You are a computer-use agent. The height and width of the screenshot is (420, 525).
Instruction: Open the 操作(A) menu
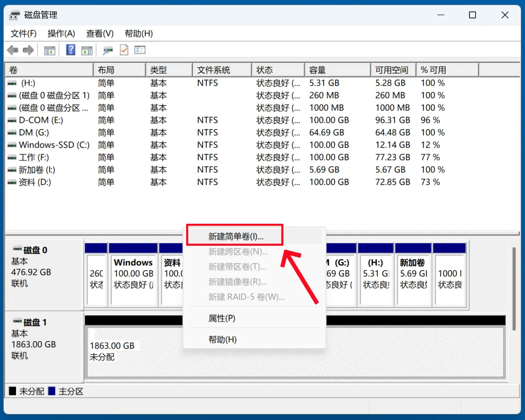[x=61, y=33]
